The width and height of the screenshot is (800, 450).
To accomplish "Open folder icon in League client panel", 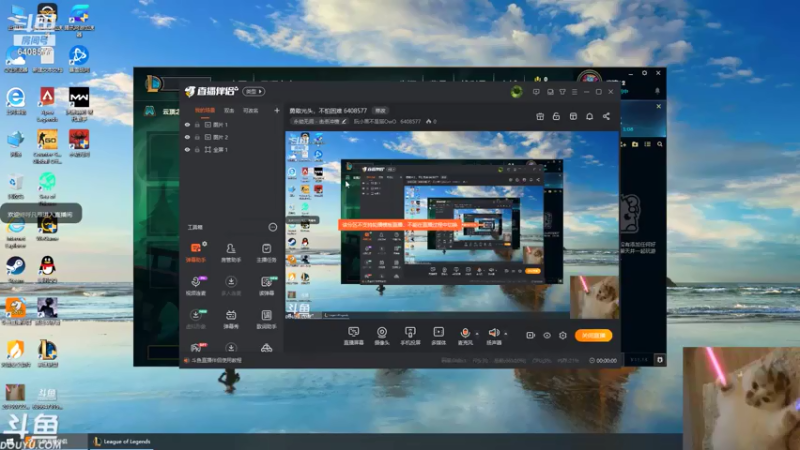I will (x=635, y=144).
